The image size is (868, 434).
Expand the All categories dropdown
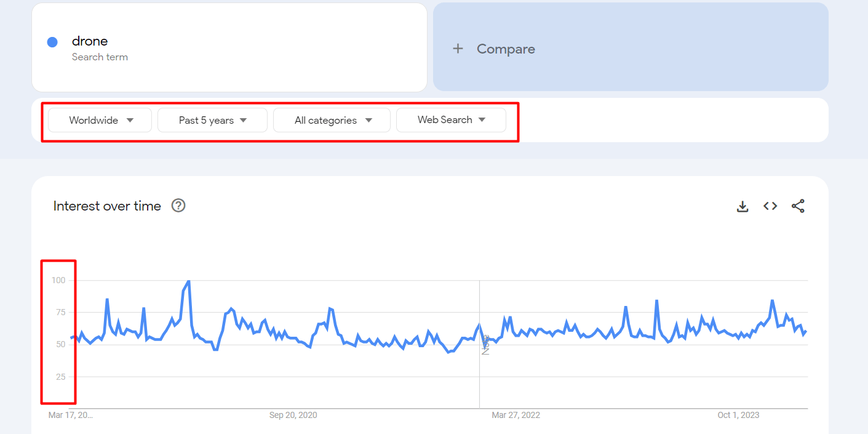(331, 119)
